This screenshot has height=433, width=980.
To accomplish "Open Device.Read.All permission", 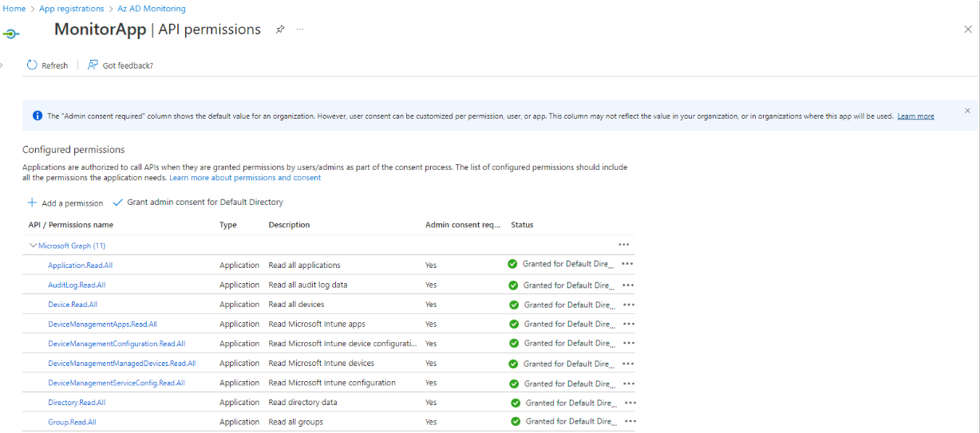I will [73, 305].
